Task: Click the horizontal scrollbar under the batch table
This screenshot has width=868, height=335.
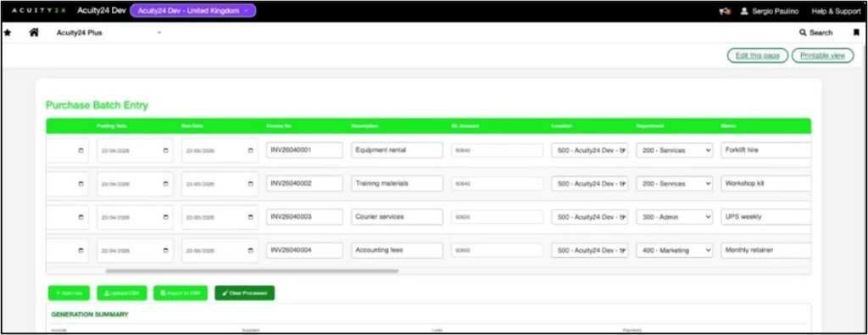Action: coord(252,271)
